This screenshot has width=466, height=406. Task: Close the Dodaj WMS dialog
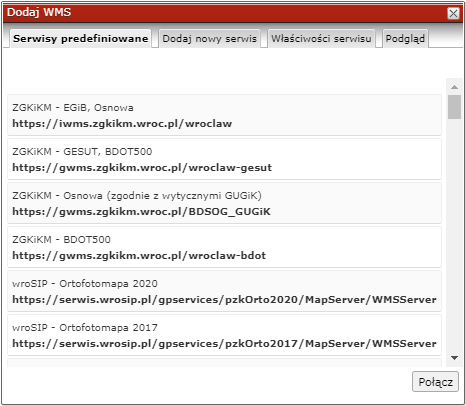tap(453, 13)
